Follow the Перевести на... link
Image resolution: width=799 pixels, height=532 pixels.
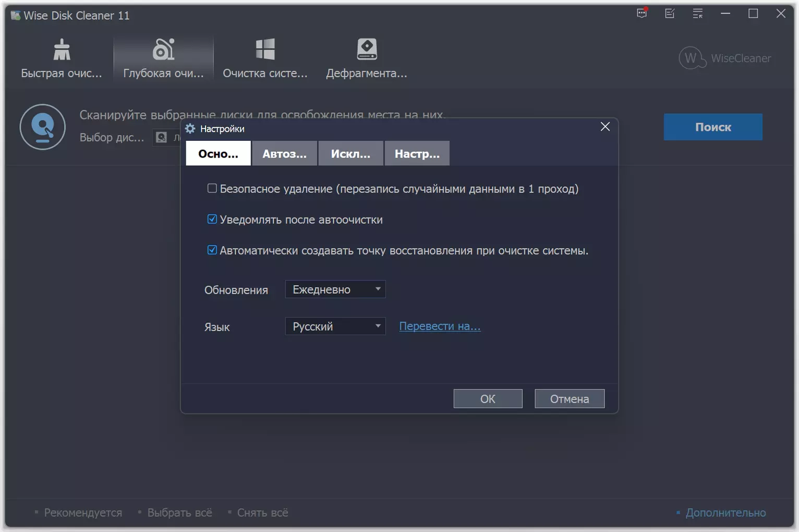440,327
